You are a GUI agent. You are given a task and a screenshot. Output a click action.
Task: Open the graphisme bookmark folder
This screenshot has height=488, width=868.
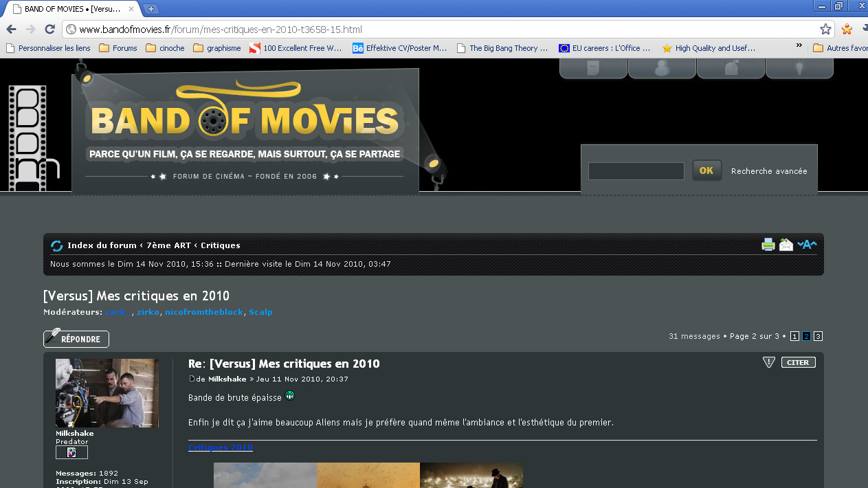click(x=217, y=48)
